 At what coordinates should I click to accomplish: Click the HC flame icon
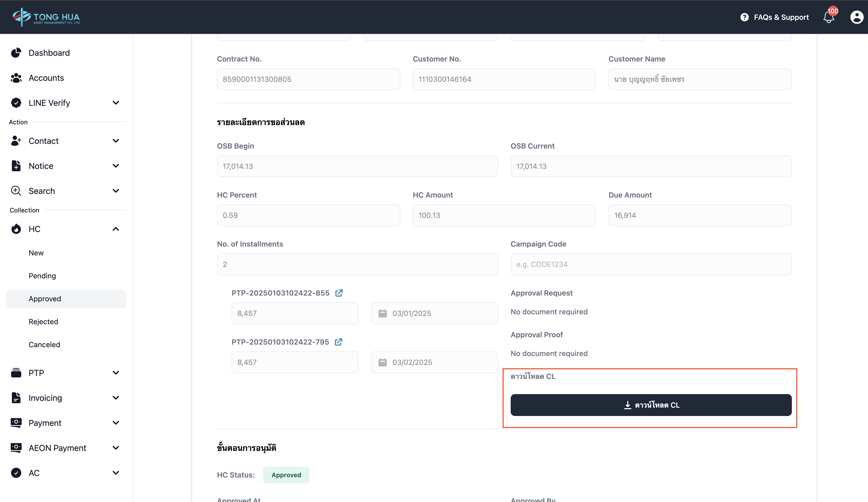click(x=16, y=229)
